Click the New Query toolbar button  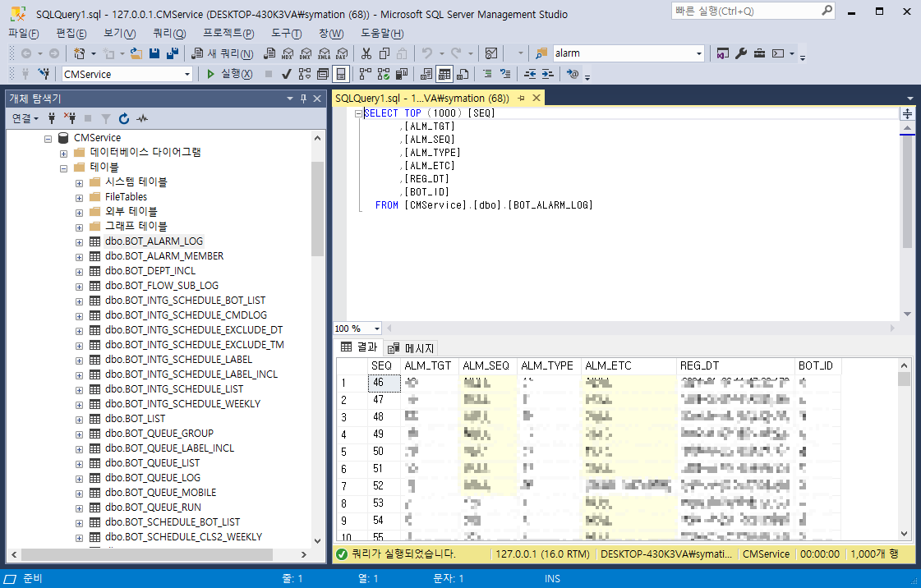click(223, 53)
